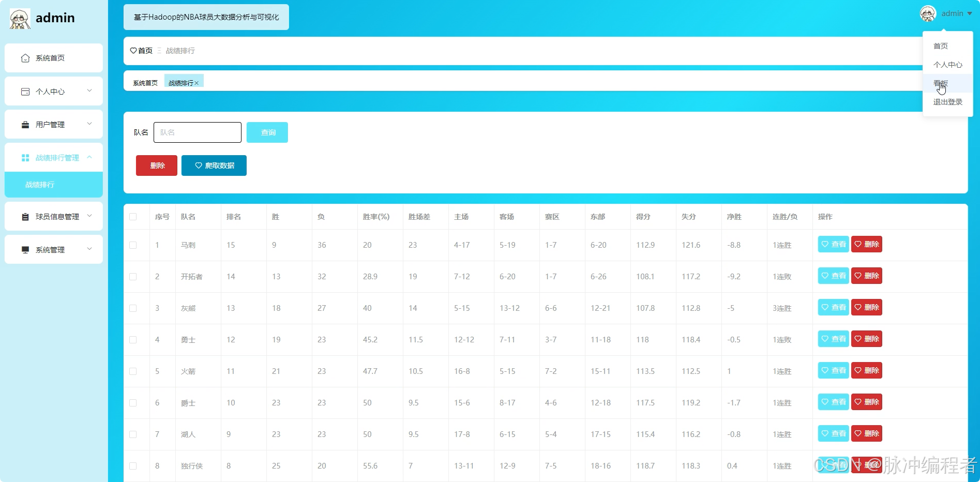Click the 查询 search button
Image resolution: width=980 pixels, height=482 pixels.
coord(267,132)
